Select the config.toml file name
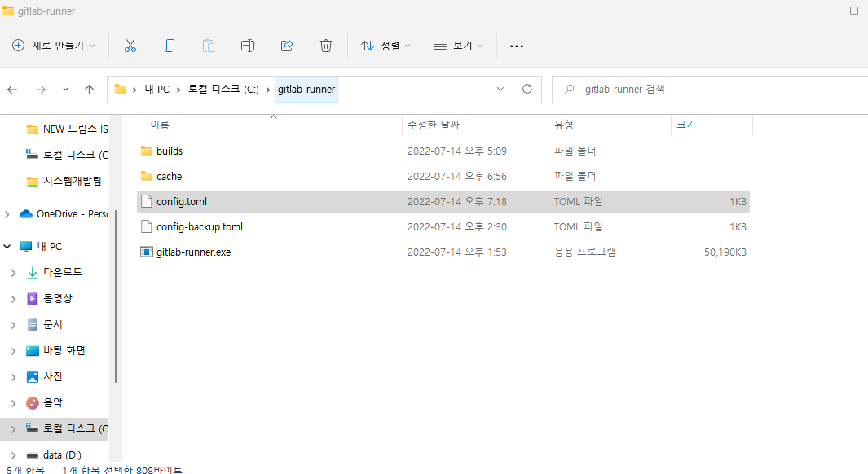This screenshot has height=474, width=868. coord(182,202)
